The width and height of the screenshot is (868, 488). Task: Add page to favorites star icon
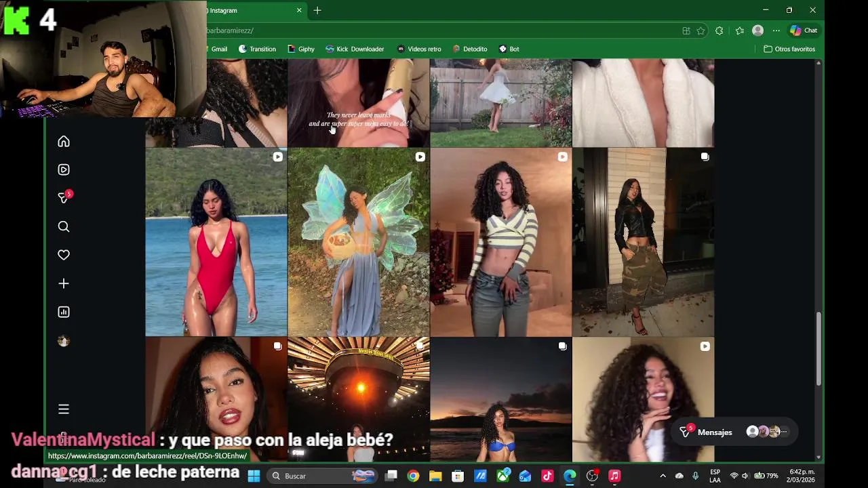coord(701,30)
